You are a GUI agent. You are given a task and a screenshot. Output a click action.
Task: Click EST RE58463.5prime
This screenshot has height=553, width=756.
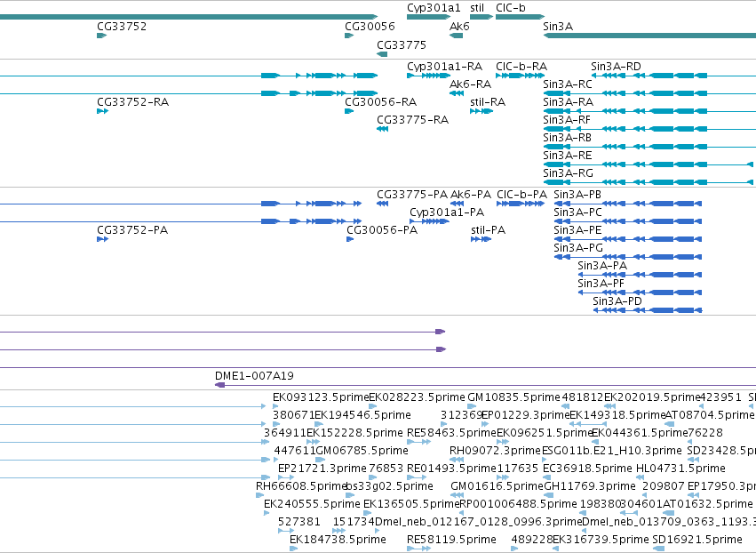[451, 433]
